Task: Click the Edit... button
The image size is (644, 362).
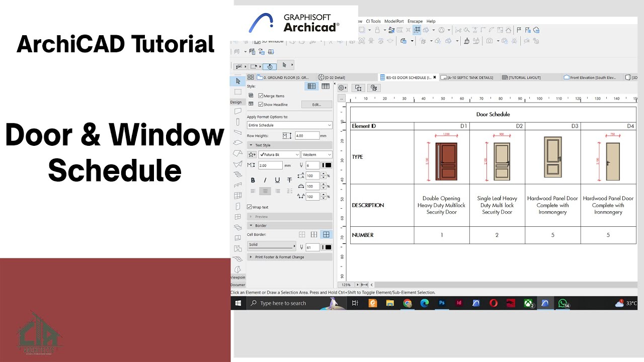Action: click(316, 105)
